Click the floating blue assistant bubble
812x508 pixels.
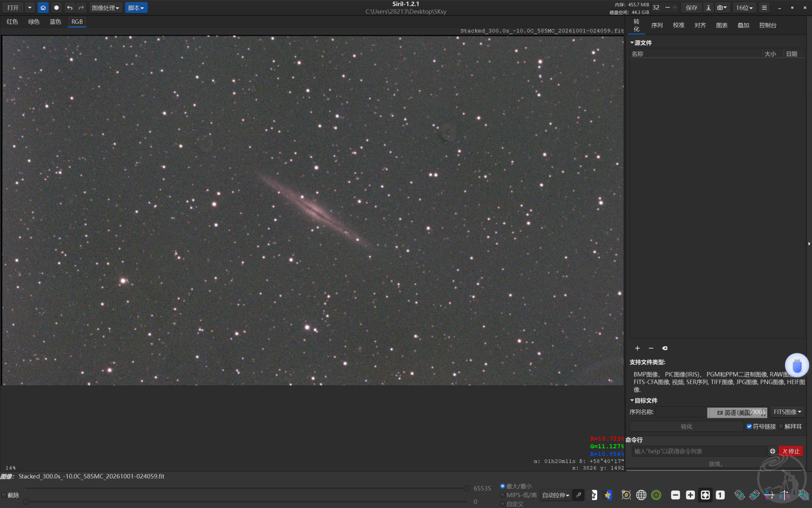coord(797,365)
